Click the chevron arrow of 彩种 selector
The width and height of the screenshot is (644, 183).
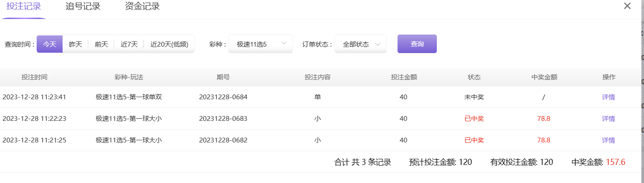(284, 44)
